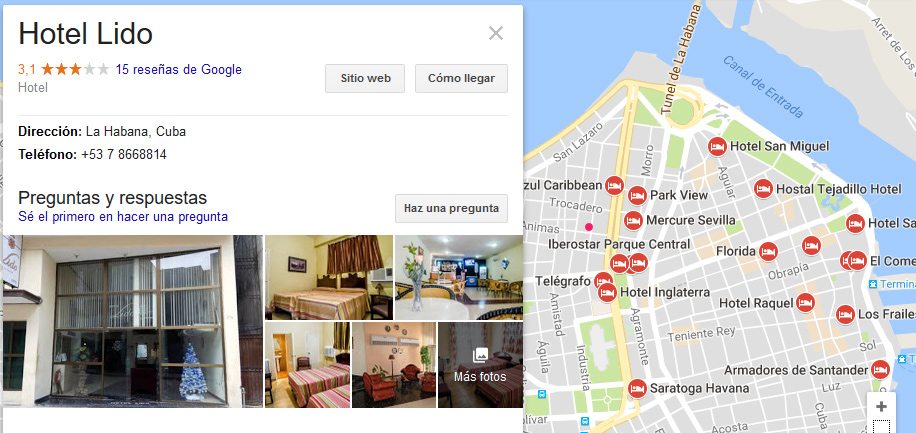The height and width of the screenshot is (433, 916).
Task: Zoom in with the plus map button
Action: click(882, 406)
